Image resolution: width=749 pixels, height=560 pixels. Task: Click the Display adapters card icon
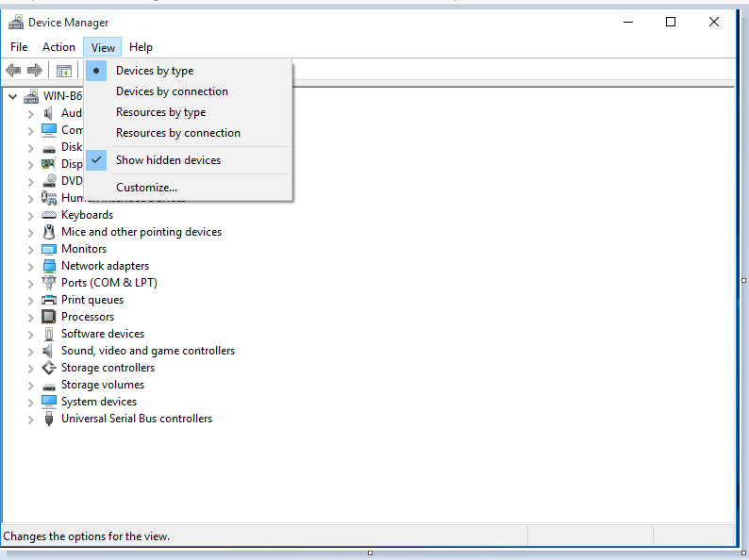49,164
